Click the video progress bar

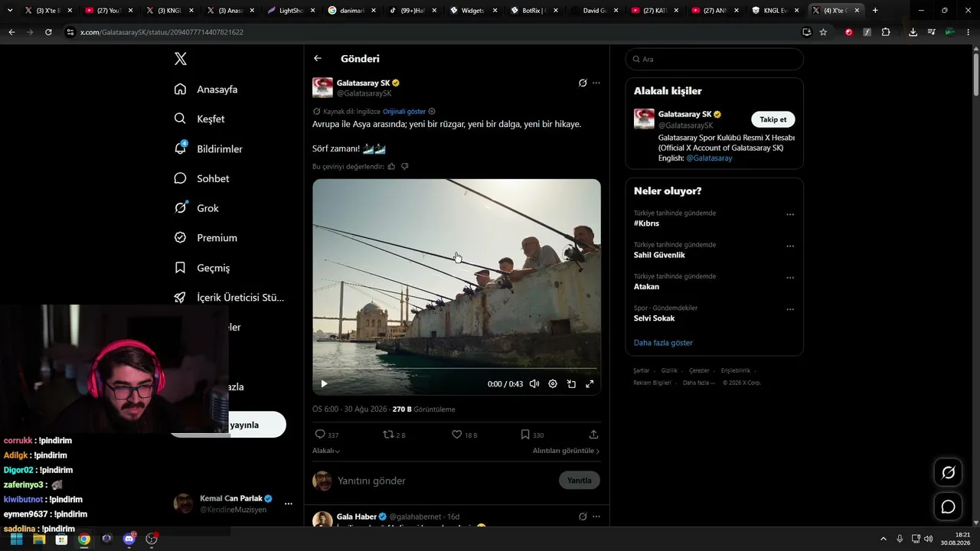[456, 368]
